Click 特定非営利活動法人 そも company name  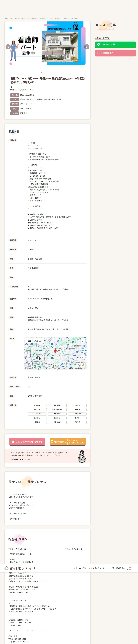[23, 90]
